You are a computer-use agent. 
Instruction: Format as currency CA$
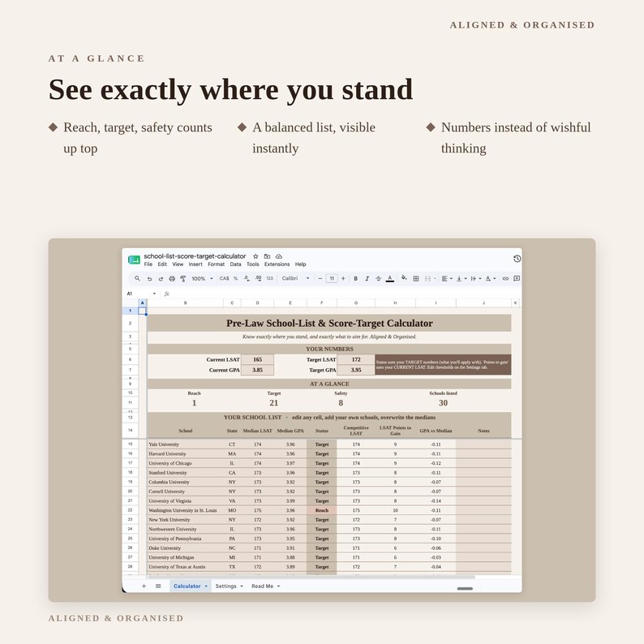coord(224,278)
